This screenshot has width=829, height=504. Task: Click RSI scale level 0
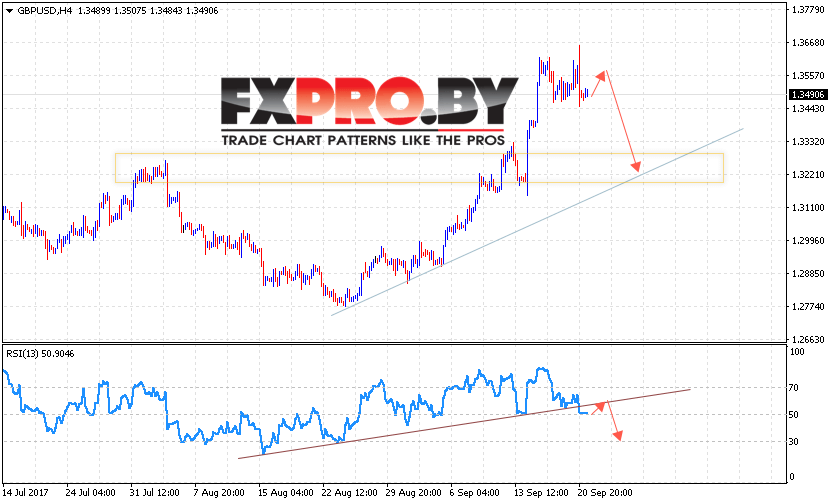[x=791, y=477]
